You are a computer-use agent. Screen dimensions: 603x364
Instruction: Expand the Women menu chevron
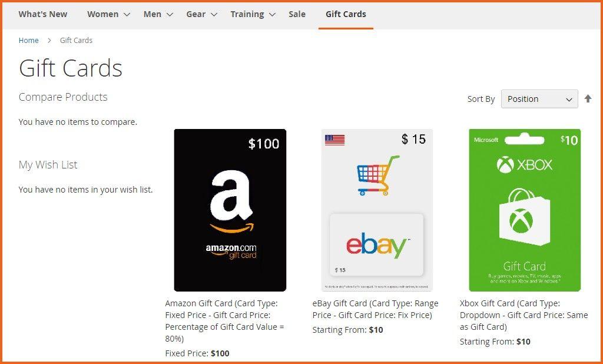127,15
